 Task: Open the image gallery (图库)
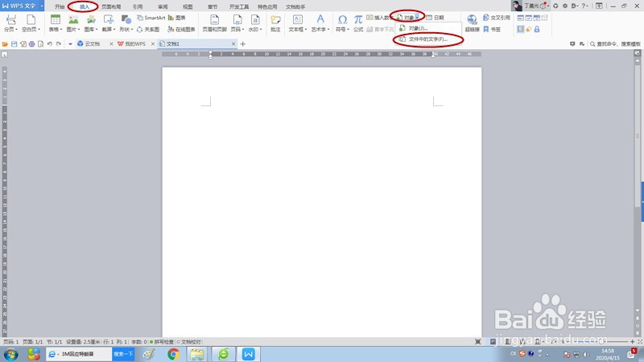[91, 23]
